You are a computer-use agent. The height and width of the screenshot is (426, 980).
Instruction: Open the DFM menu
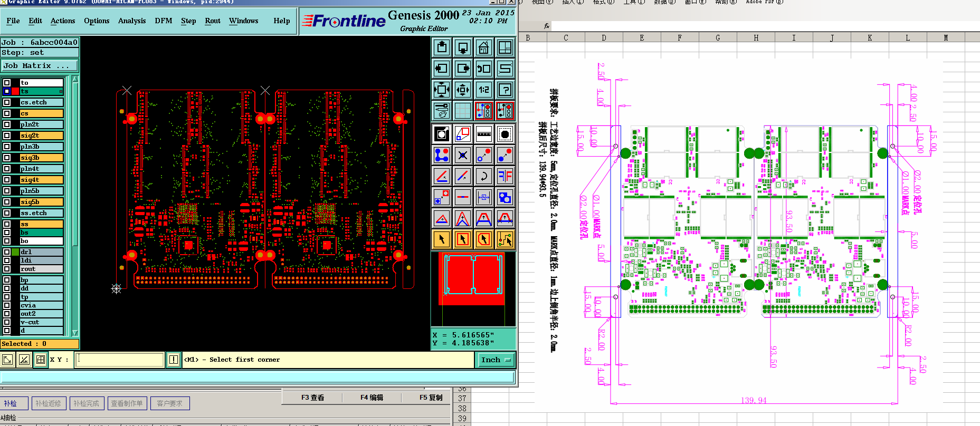163,21
